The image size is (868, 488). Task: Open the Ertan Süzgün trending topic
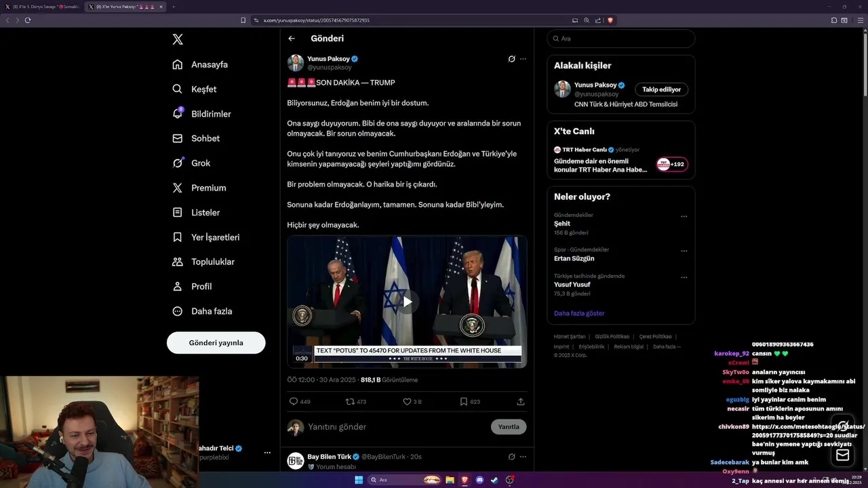pyautogui.click(x=574, y=258)
